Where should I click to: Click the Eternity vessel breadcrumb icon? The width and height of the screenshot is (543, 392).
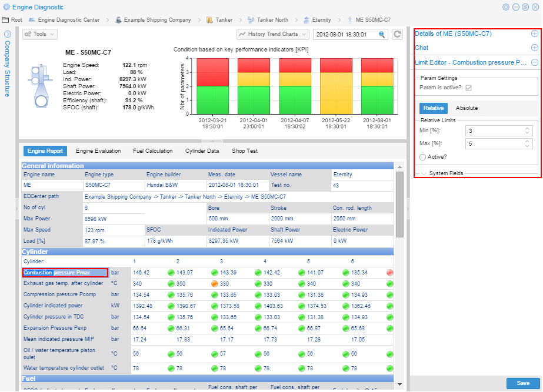click(x=307, y=20)
